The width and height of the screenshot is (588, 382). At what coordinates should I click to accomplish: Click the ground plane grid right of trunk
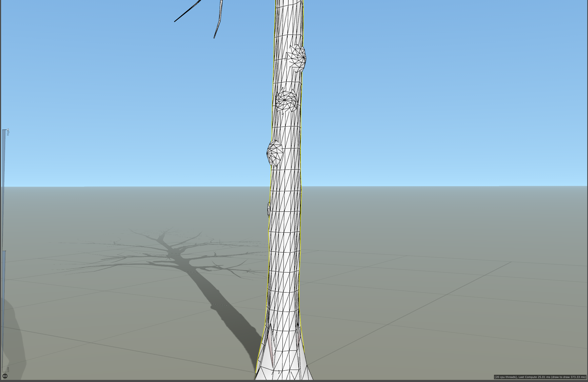(421, 290)
